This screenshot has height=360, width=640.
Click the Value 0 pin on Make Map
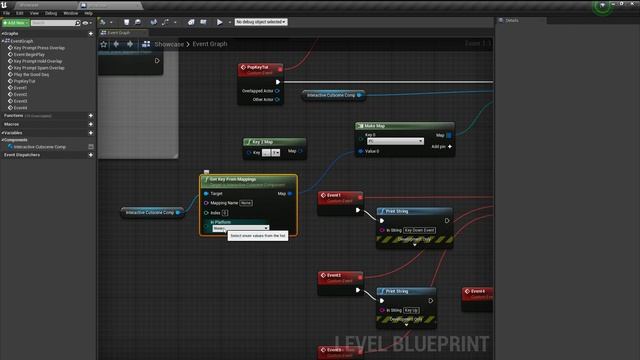click(x=360, y=151)
